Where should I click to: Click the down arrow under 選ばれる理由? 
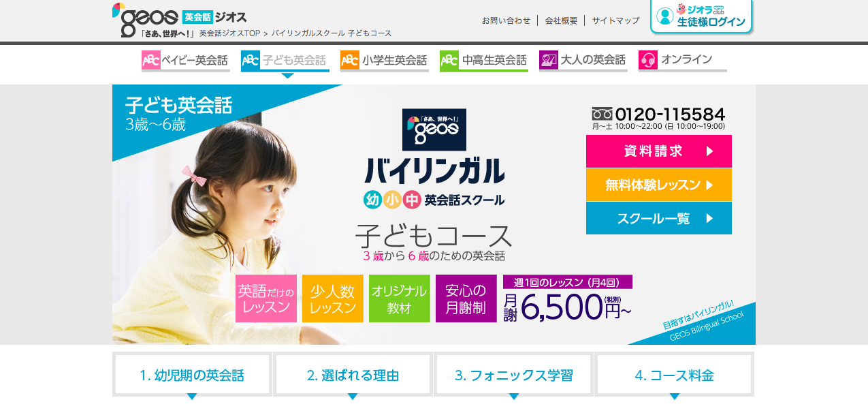tap(353, 397)
